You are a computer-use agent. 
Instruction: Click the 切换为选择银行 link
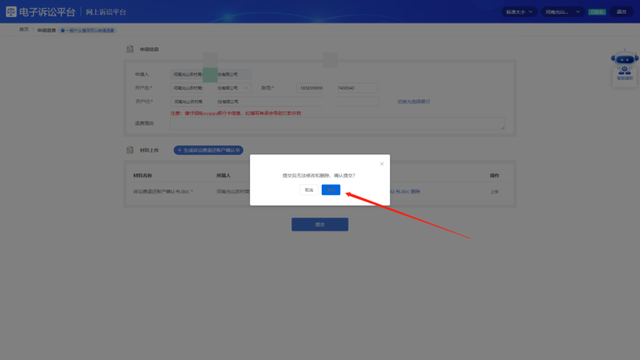click(x=413, y=101)
